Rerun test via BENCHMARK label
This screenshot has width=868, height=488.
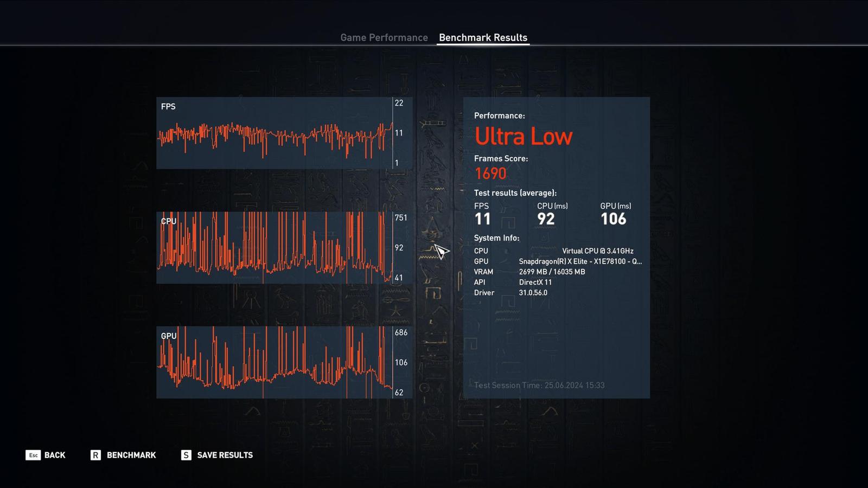click(131, 455)
